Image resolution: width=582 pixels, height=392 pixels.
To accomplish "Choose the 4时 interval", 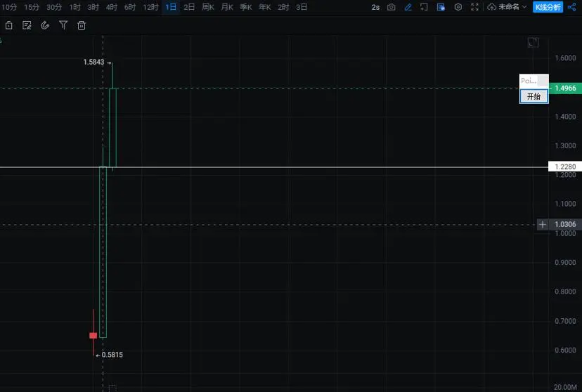I will point(111,7).
